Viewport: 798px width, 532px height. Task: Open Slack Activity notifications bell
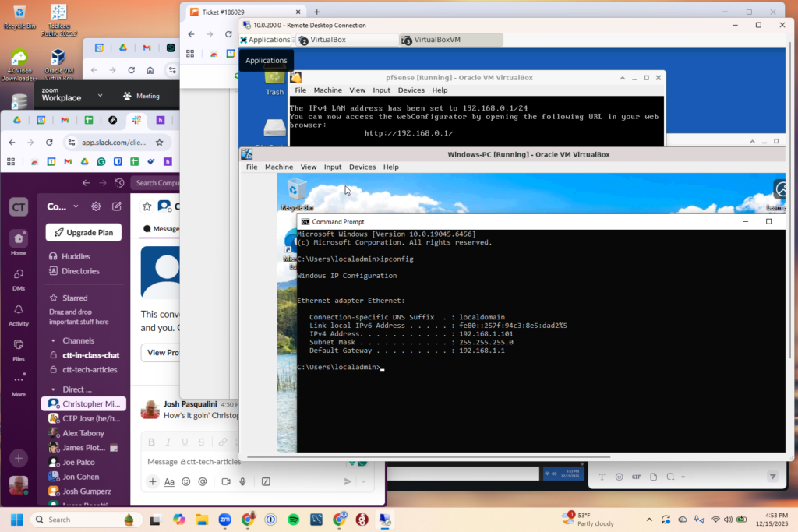[x=19, y=310]
